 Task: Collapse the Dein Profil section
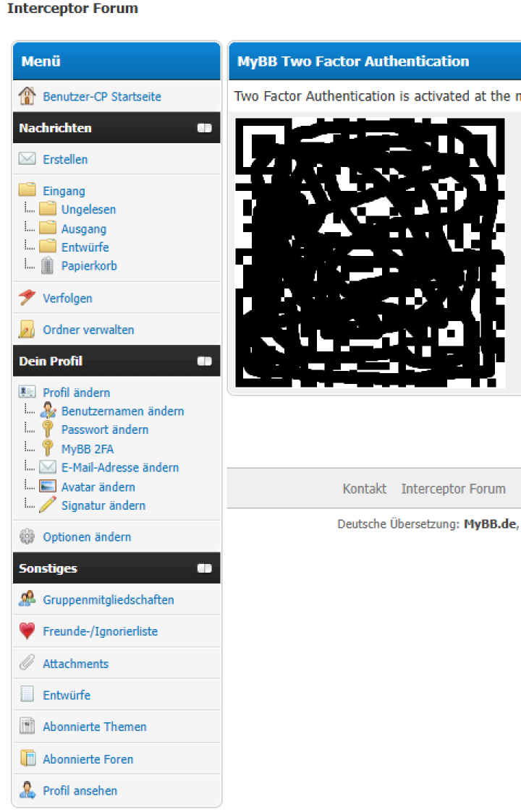pos(204,361)
